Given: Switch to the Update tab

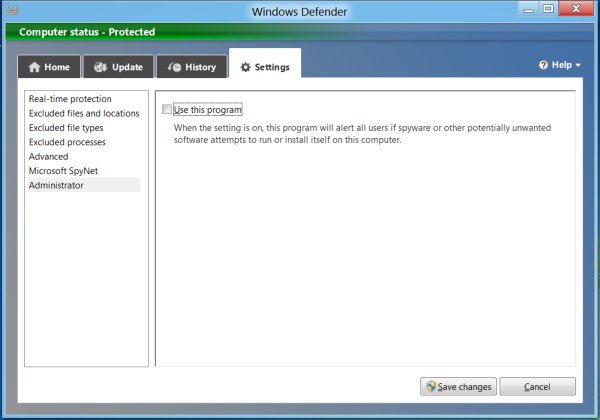Looking at the screenshot, I should 118,67.
